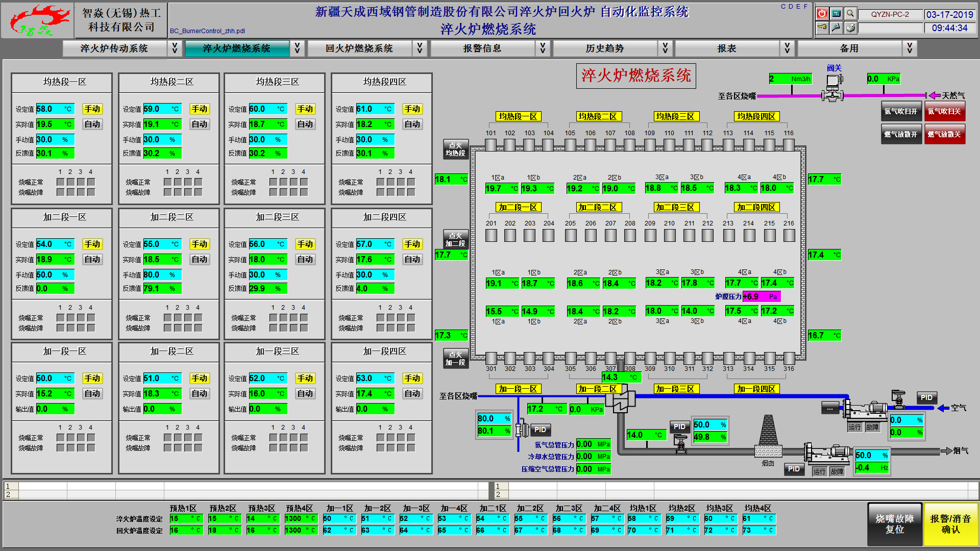Open the 报表 tab

click(727, 48)
